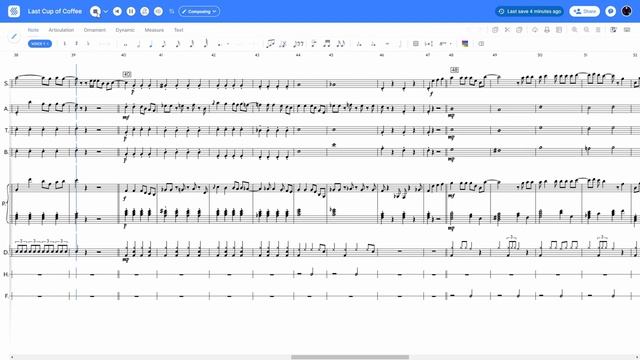Open the Last save history indicator

(530, 11)
